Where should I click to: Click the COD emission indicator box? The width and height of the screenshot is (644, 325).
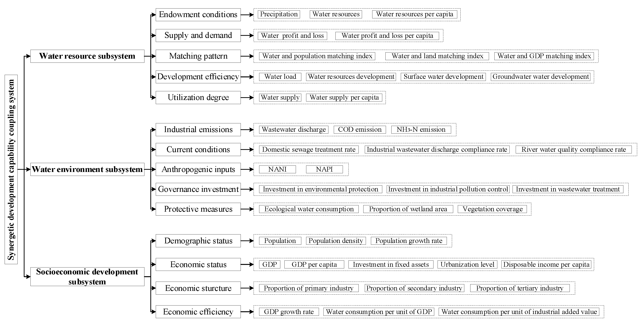click(360, 130)
